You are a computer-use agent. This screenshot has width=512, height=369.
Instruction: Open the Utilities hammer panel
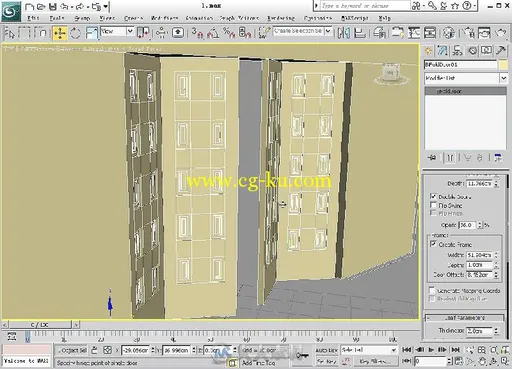(x=501, y=51)
